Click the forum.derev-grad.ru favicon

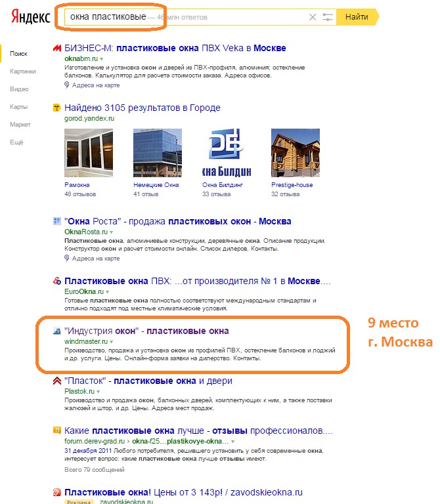[57, 430]
